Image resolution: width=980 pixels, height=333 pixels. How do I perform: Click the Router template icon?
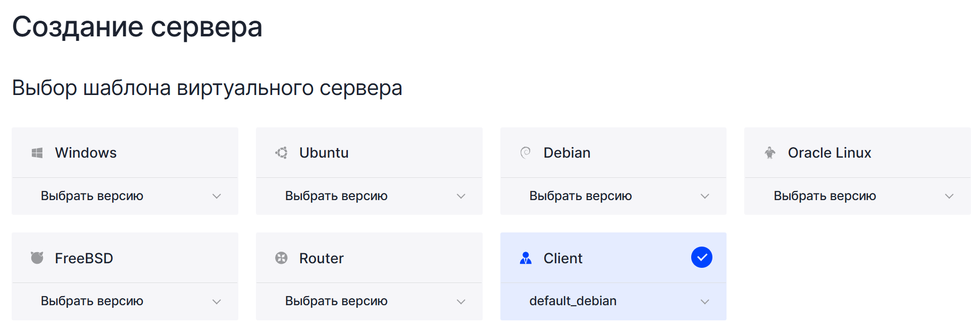pyautogui.click(x=281, y=258)
